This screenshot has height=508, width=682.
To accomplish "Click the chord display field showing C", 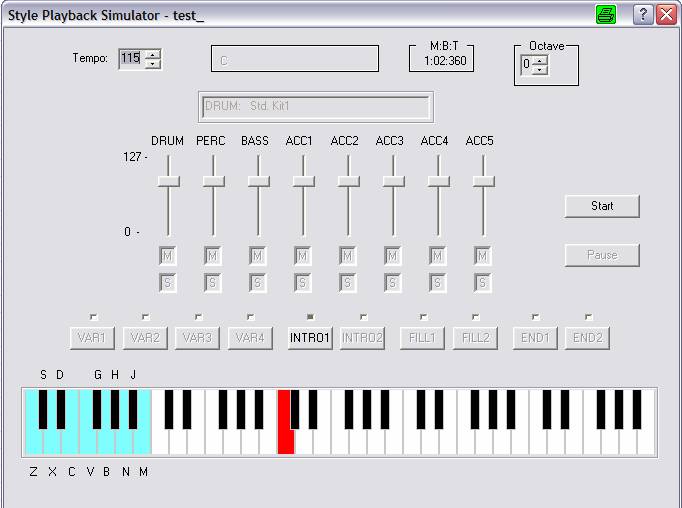I will 294,59.
